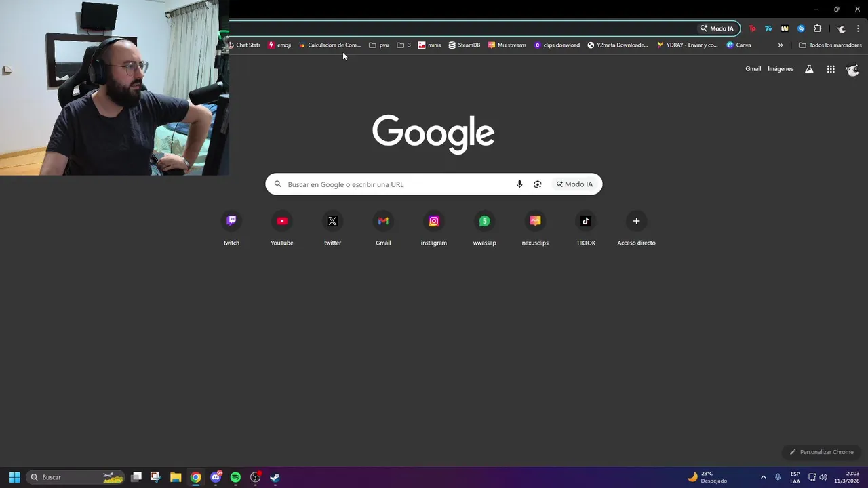This screenshot has width=868, height=488.
Task: Open ESP LAA input language switcher
Action: (795, 477)
